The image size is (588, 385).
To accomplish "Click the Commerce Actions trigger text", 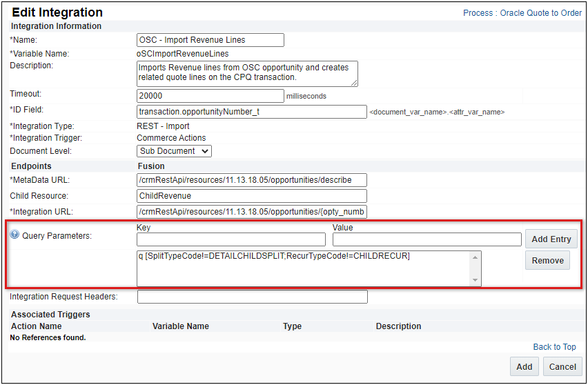I will coord(171,138).
